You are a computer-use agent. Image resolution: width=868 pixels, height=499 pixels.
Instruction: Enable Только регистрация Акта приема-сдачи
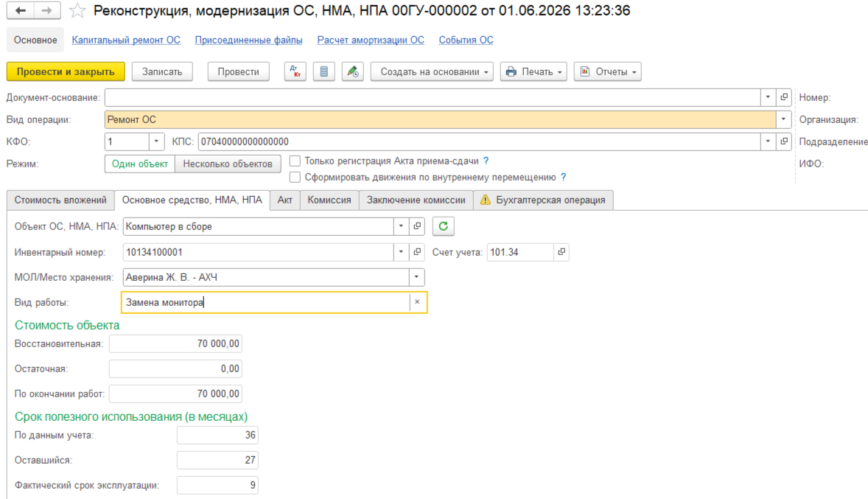pyautogui.click(x=295, y=161)
